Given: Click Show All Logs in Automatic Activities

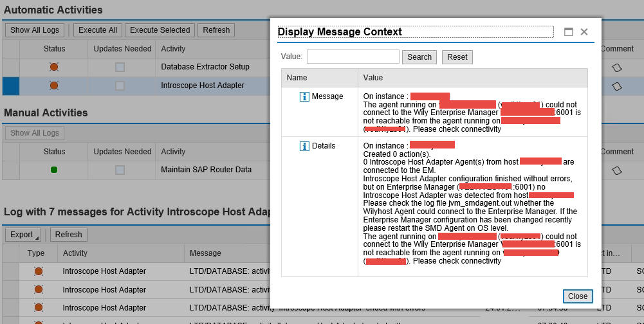Looking at the screenshot, I should tap(35, 30).
